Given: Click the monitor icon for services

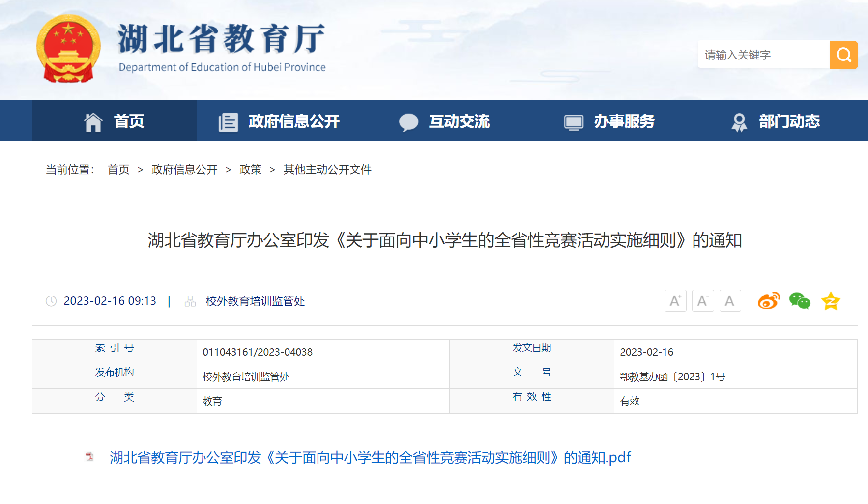Looking at the screenshot, I should pos(574,122).
